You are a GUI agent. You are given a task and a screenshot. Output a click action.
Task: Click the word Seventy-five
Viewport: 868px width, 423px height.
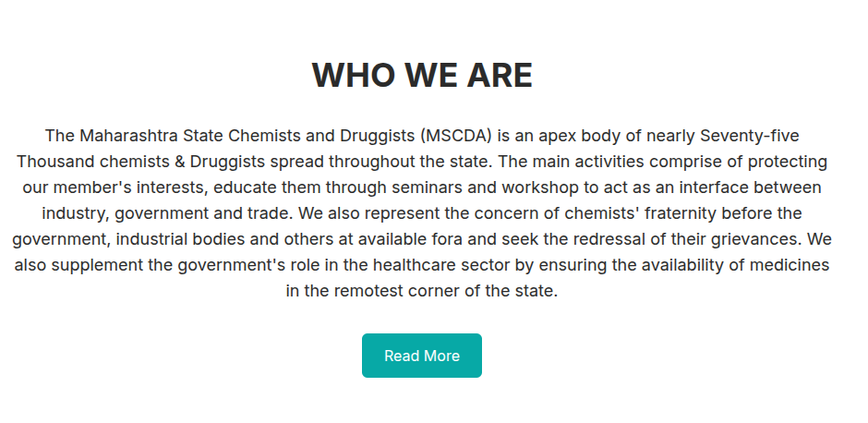pyautogui.click(x=749, y=136)
